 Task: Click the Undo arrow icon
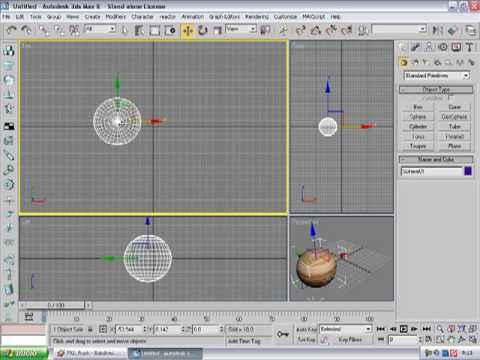(12, 30)
